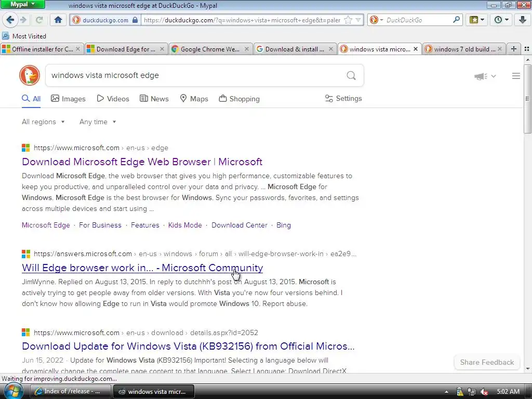
Task: Show hidden tray icons arrow
Action: tap(446, 392)
